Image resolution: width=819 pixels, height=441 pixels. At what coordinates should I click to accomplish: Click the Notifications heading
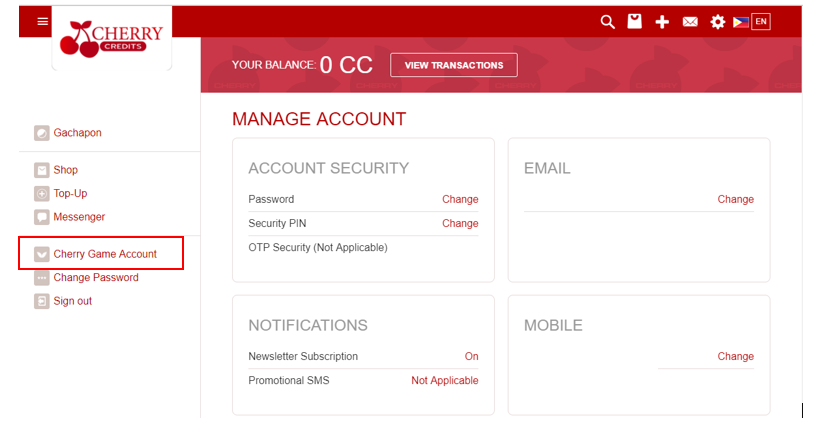point(308,326)
